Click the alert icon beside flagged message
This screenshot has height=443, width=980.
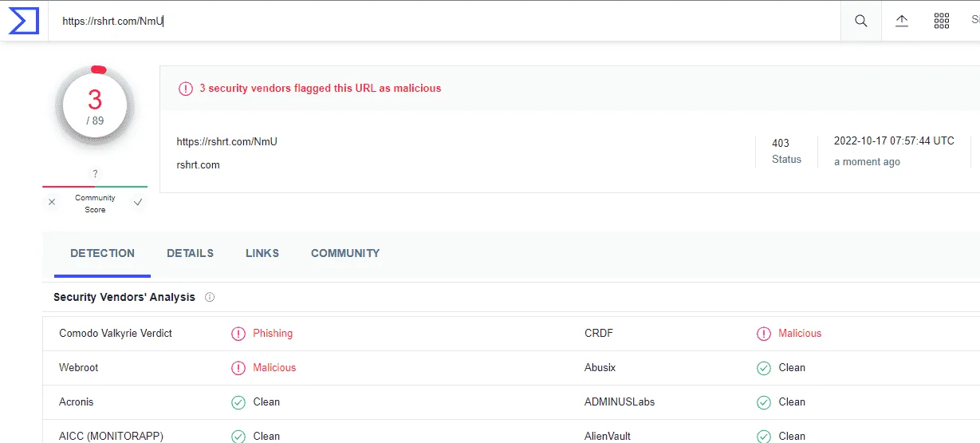[186, 89]
